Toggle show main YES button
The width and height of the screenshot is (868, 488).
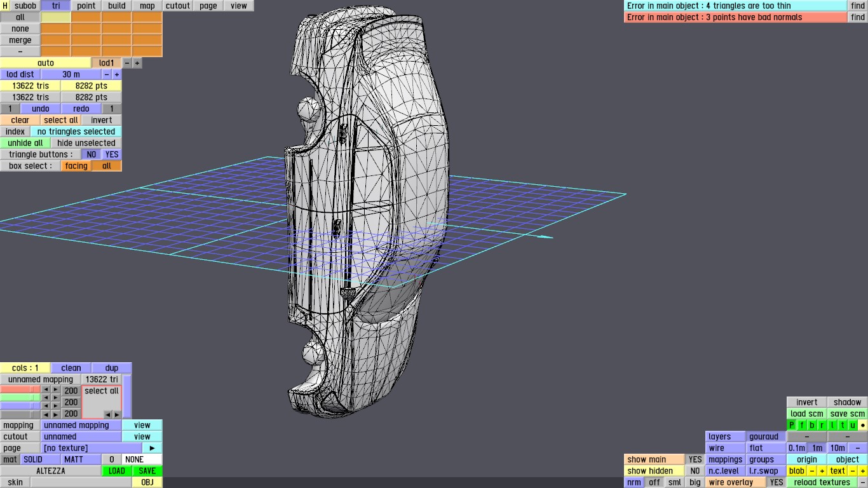[695, 459]
